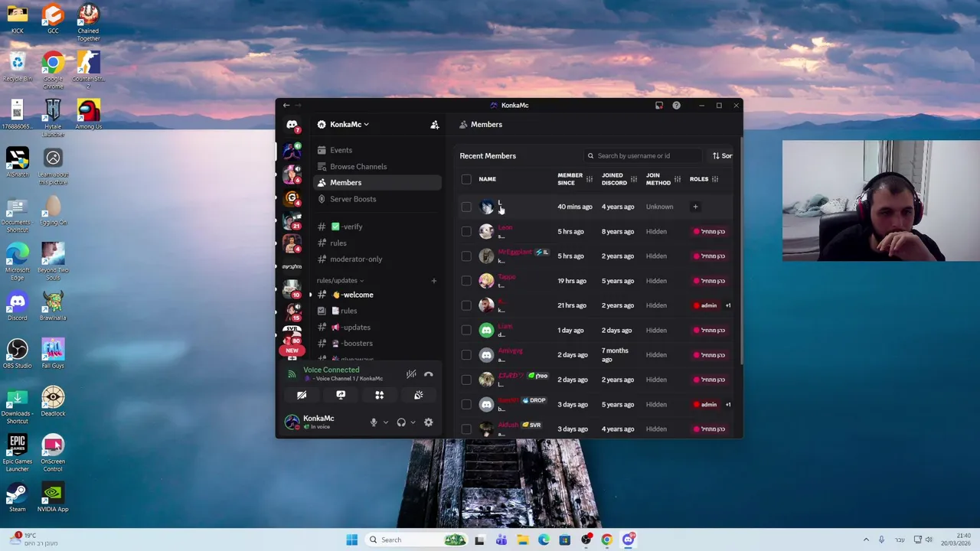Image resolution: width=980 pixels, height=551 pixels.
Task: Open server icon with badge 21
Action: tap(292, 221)
